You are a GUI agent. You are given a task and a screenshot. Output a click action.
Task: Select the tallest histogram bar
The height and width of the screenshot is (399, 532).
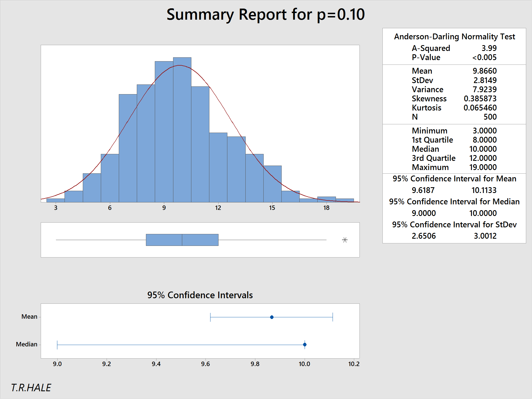pos(182,130)
